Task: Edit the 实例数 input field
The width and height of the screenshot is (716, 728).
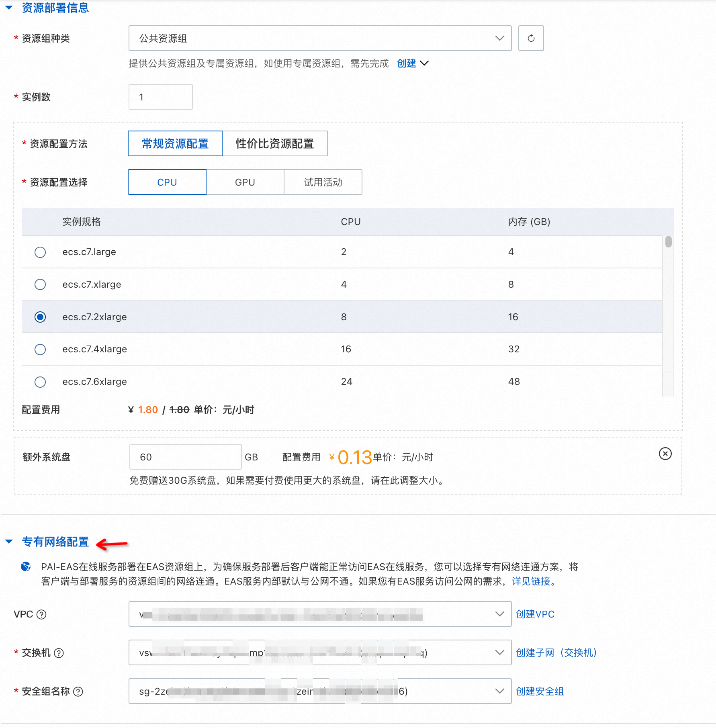Action: 160,96
